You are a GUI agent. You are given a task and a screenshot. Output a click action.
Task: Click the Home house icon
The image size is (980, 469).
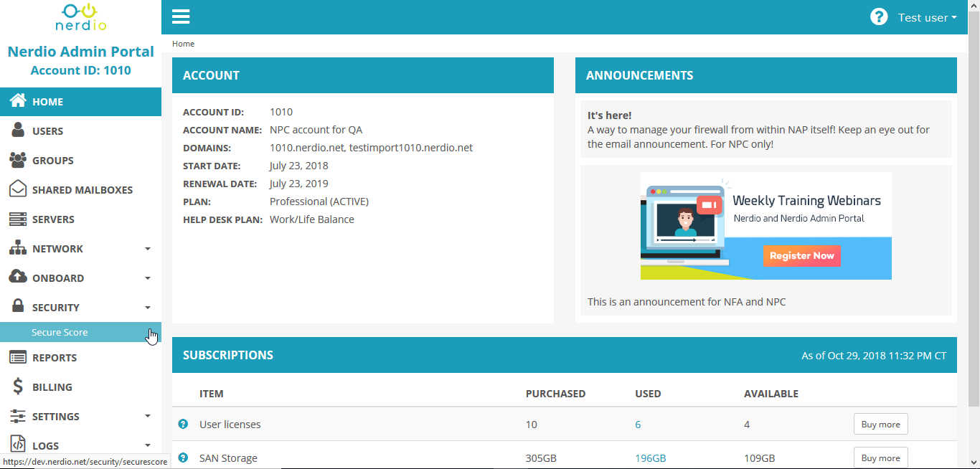click(x=18, y=101)
